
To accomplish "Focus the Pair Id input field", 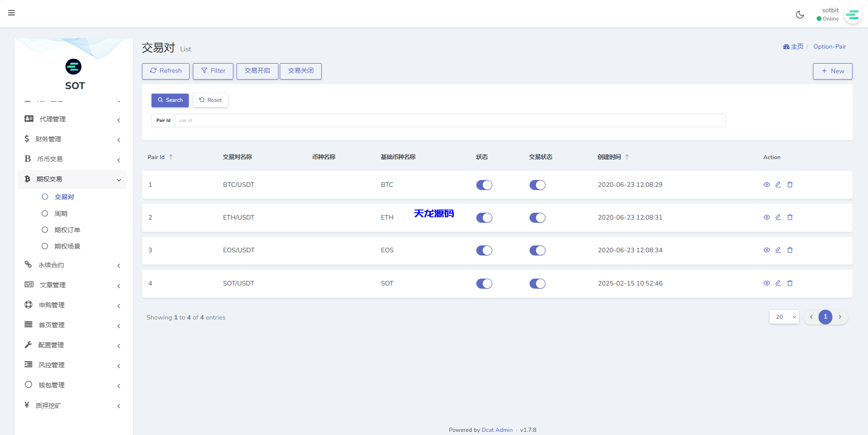I will (x=449, y=120).
